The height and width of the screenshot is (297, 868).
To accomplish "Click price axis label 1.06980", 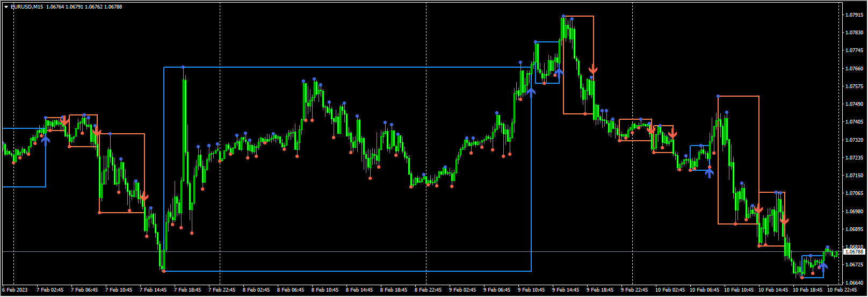I will tap(855, 211).
